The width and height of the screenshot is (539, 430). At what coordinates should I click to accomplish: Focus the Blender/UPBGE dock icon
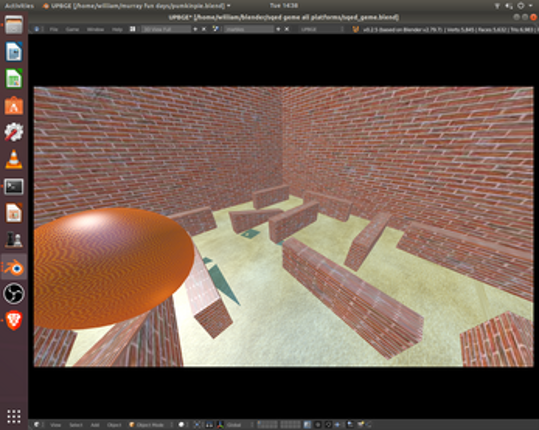[x=14, y=267]
